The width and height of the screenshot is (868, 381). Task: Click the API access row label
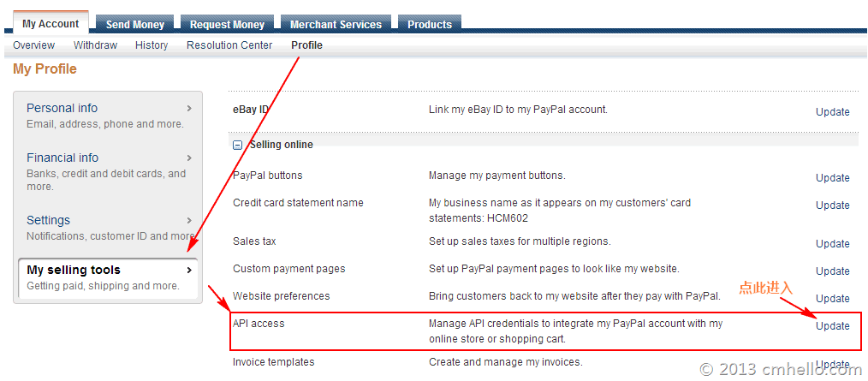(x=259, y=324)
